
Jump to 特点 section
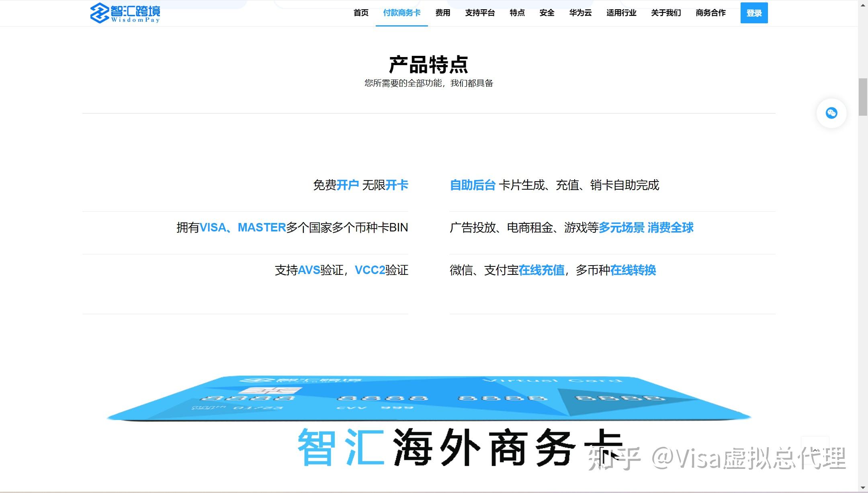pyautogui.click(x=517, y=13)
